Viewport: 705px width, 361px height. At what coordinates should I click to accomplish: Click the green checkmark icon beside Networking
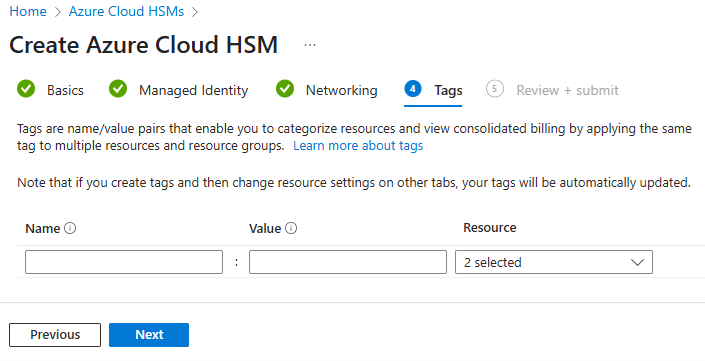pos(285,89)
